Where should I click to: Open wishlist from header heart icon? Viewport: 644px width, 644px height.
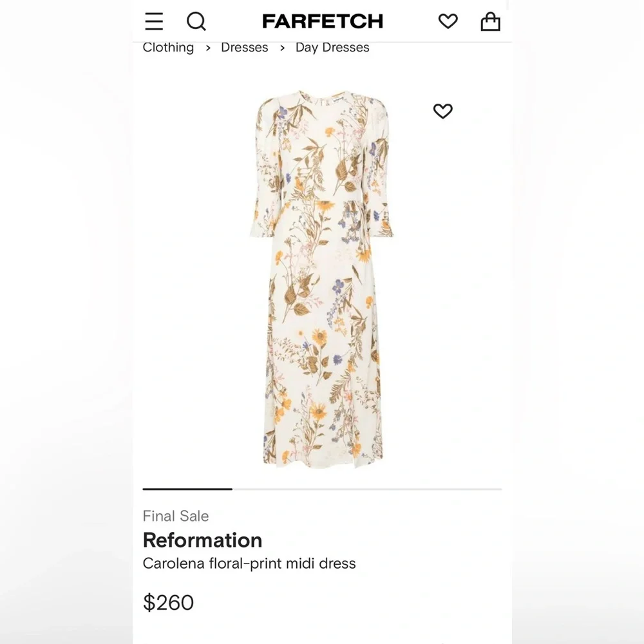click(x=448, y=21)
